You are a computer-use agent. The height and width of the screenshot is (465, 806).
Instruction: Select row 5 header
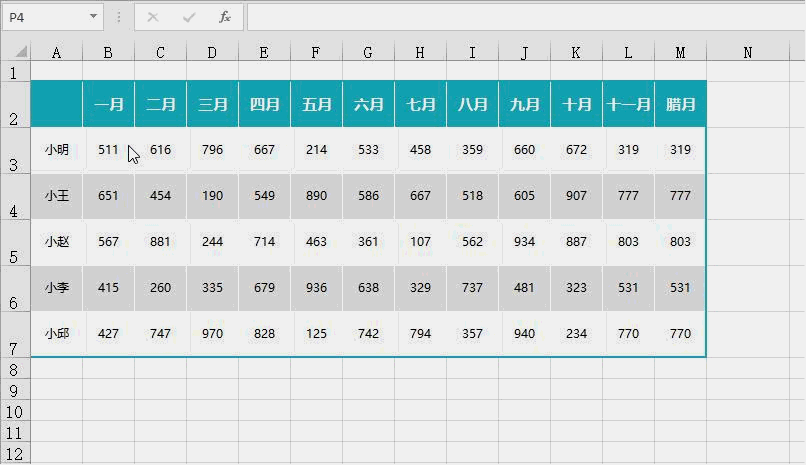[x=14, y=242]
